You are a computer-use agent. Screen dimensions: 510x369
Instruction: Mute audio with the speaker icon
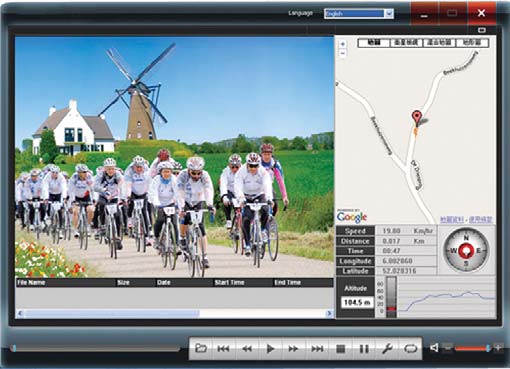pyautogui.click(x=434, y=348)
